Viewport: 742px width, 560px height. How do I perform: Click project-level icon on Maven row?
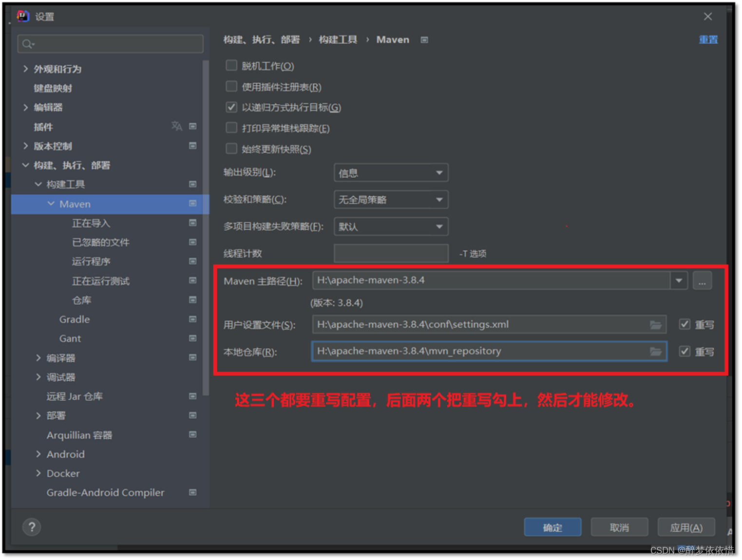(193, 204)
